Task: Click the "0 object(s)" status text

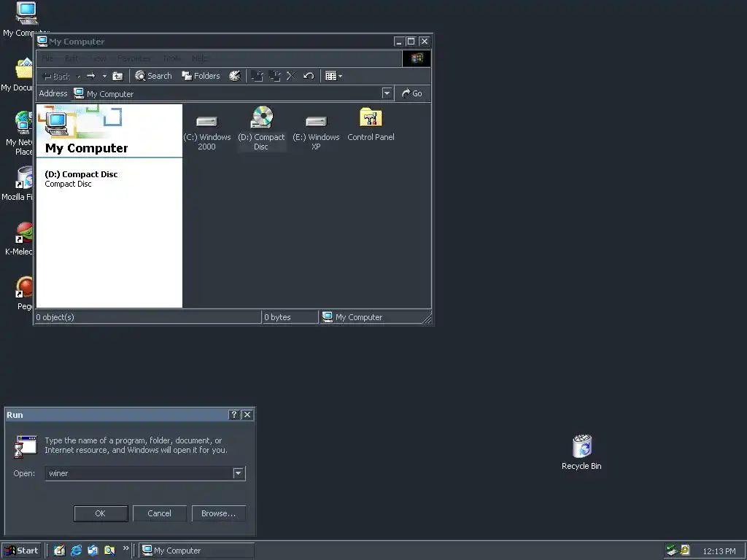Action: click(x=55, y=317)
